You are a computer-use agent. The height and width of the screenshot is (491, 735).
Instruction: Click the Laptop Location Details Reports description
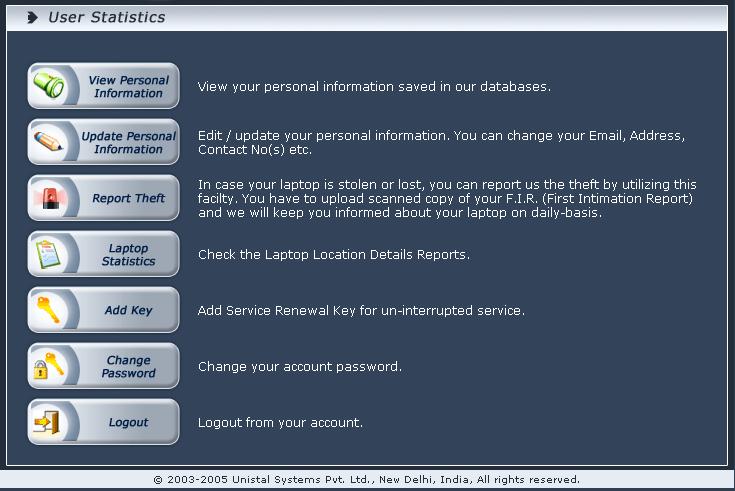tap(333, 255)
